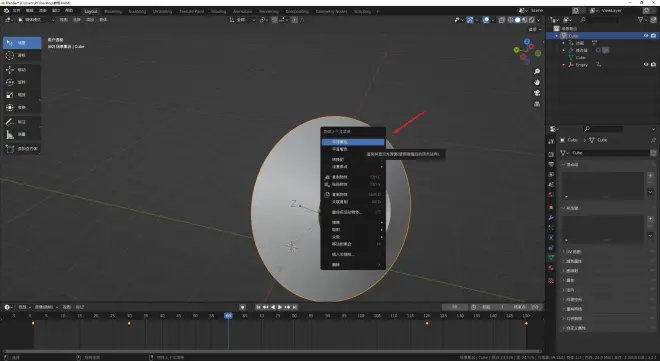Select the Box Select (框选) tool

(22, 43)
